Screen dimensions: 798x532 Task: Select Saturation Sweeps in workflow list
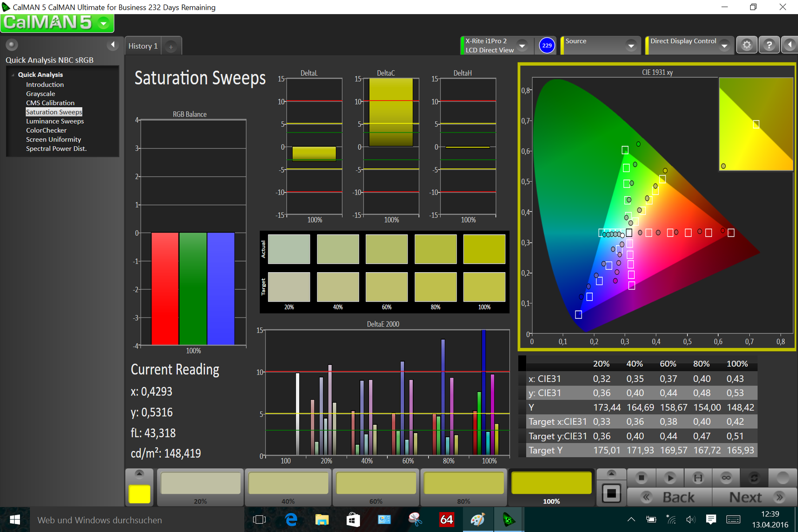click(54, 112)
